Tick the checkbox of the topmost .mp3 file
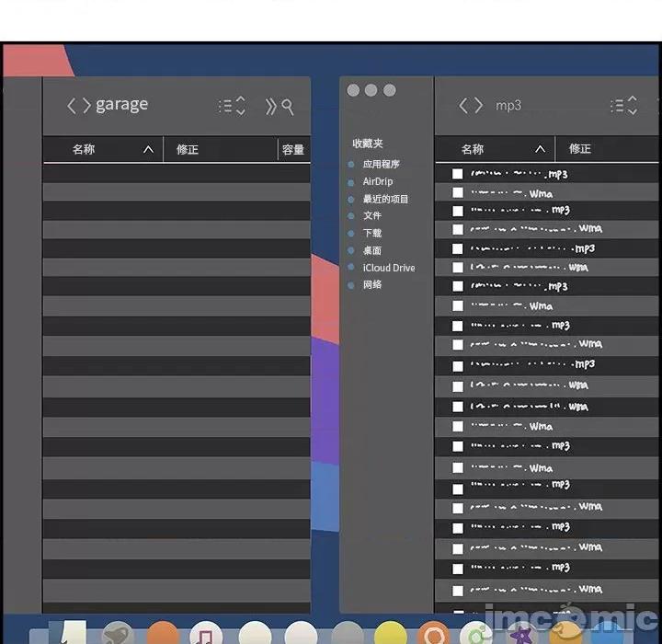Image resolution: width=662 pixels, height=644 pixels. 458,174
